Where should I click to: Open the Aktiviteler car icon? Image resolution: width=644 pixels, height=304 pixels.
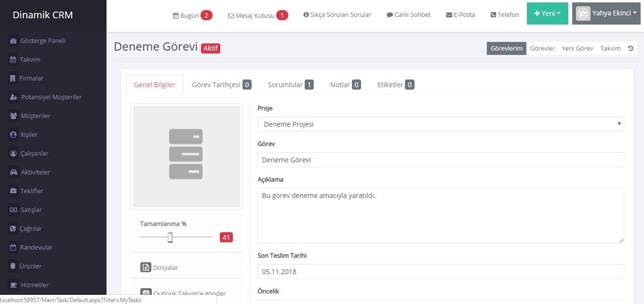[x=13, y=172]
